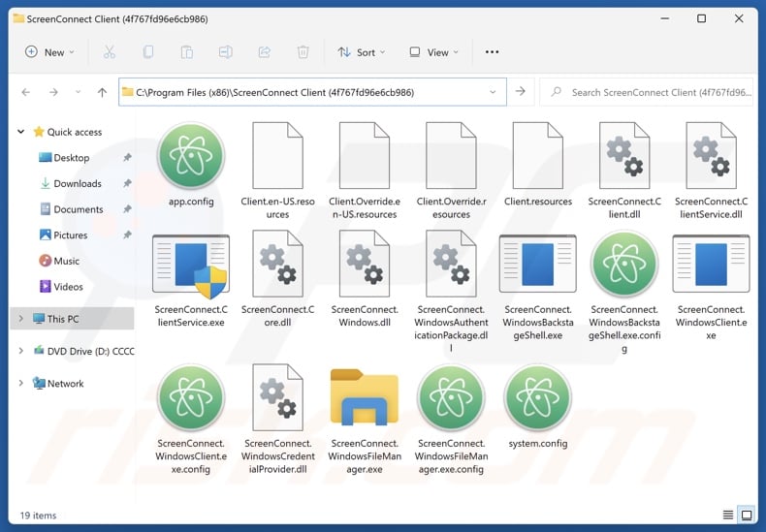Select ScreenConnect.WindowsFileManager.exe.config atom icon
766x532 pixels.
point(451,397)
